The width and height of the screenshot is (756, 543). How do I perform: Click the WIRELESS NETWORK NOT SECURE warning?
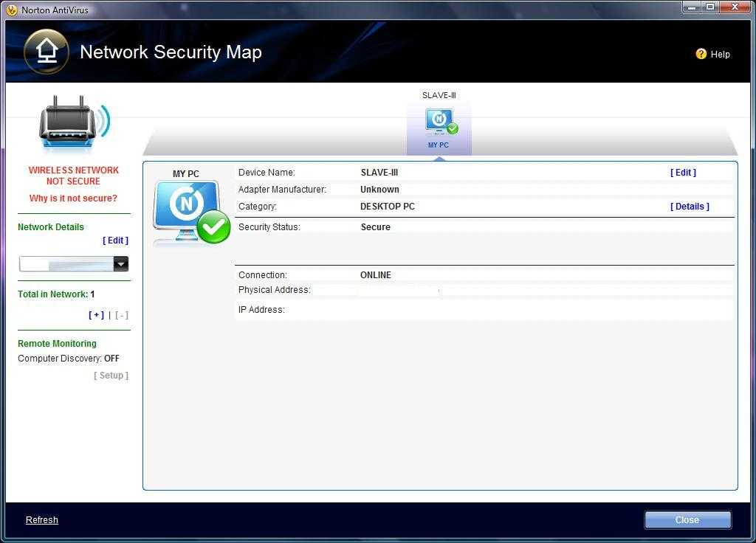coord(73,176)
